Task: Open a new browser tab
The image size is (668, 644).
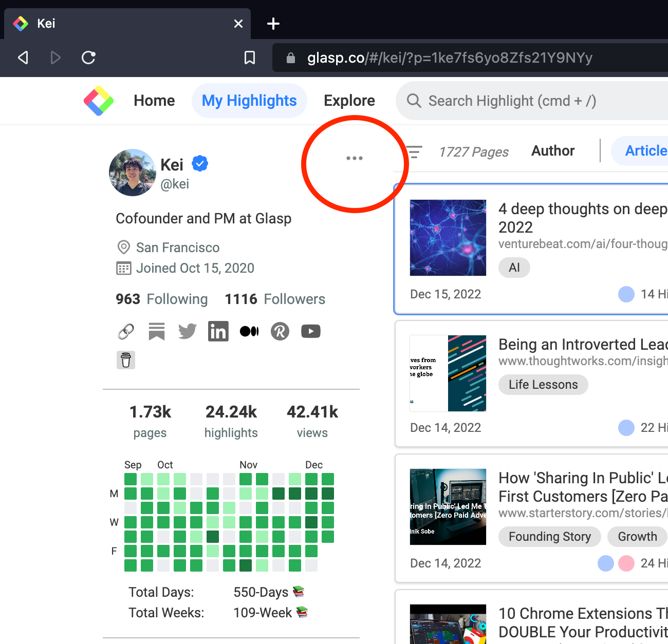Action: click(273, 24)
